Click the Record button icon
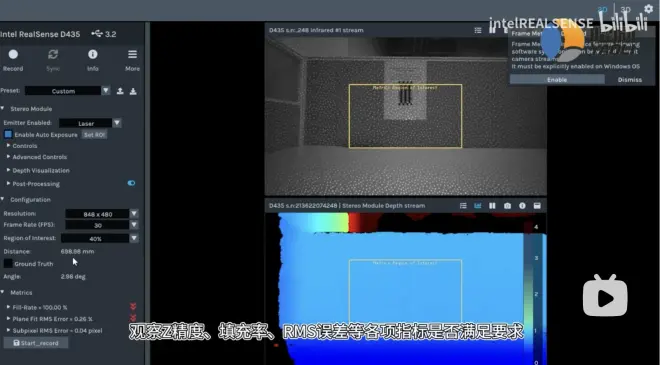The image size is (660, 365). pos(13,54)
